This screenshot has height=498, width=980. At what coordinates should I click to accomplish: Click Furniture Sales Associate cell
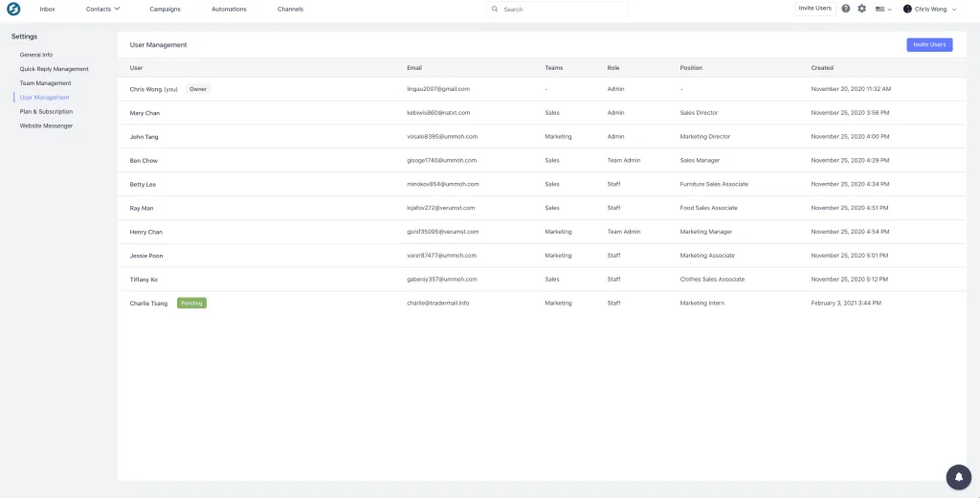tap(714, 185)
